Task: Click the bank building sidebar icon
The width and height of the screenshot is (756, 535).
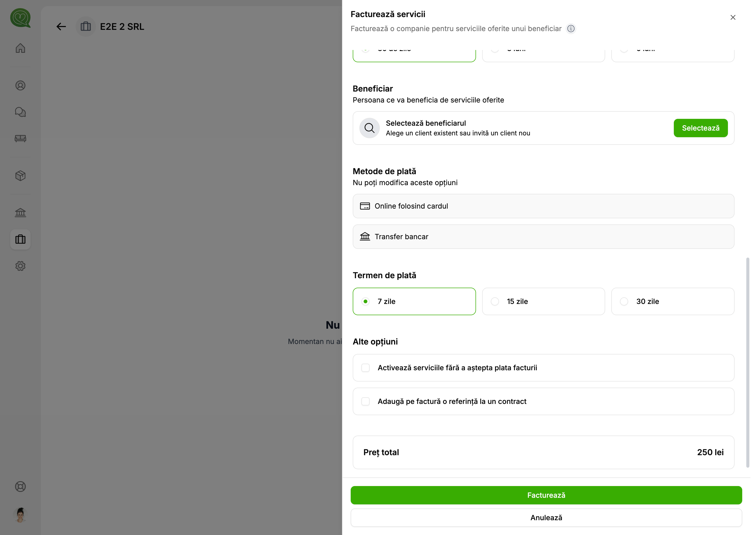Action: (20, 212)
